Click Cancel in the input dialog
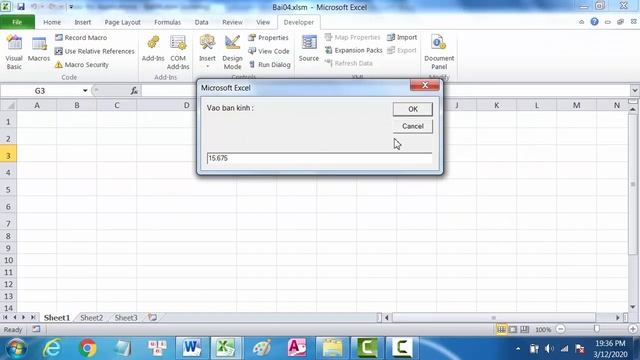Viewport: 640px width, 360px height. click(x=413, y=126)
